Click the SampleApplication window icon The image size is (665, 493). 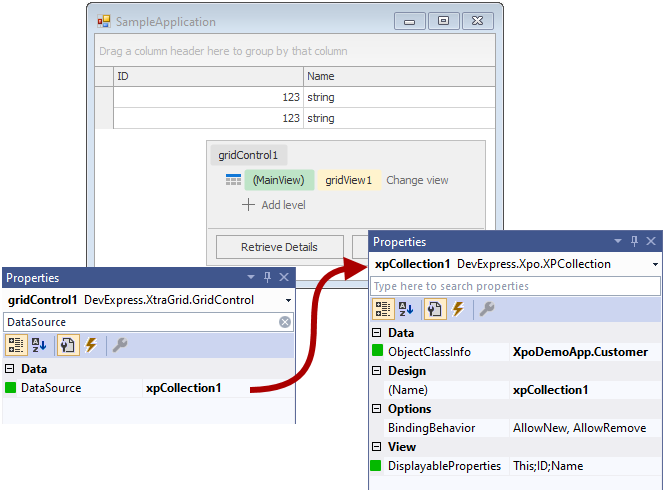pos(104,21)
